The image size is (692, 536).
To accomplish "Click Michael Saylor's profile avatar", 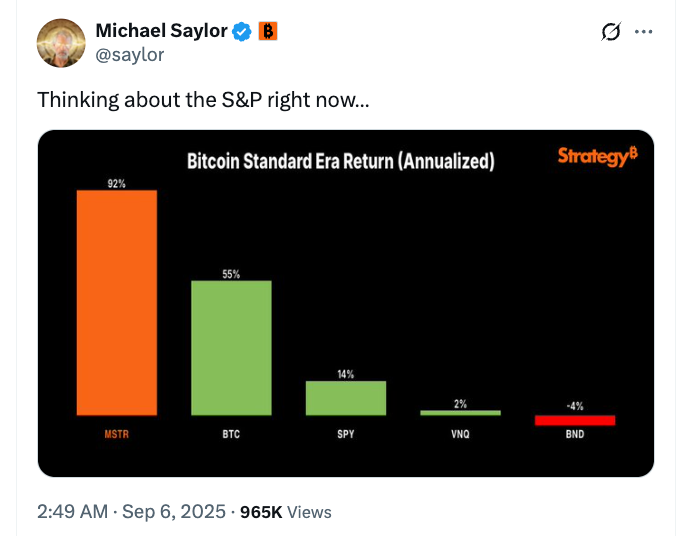I will pos(62,43).
